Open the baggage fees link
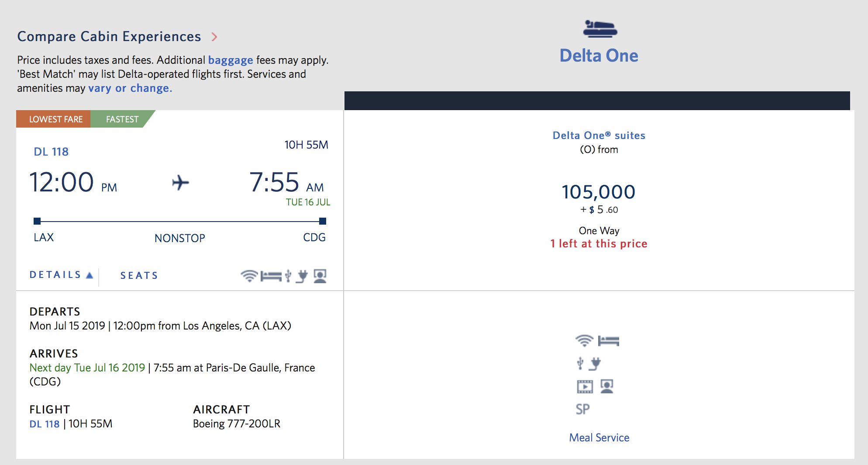Image resolution: width=868 pixels, height=465 pixels. tap(231, 60)
